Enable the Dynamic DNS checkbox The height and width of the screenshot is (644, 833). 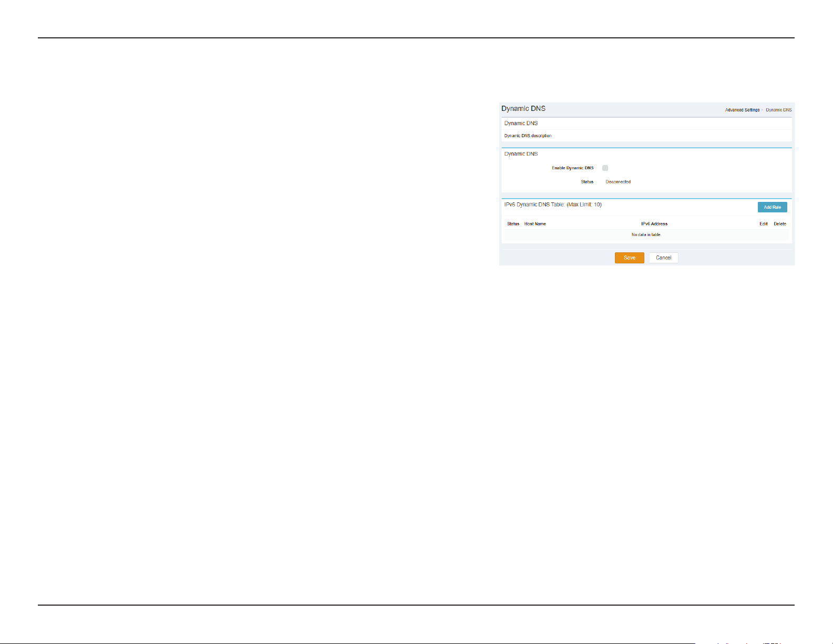(605, 168)
